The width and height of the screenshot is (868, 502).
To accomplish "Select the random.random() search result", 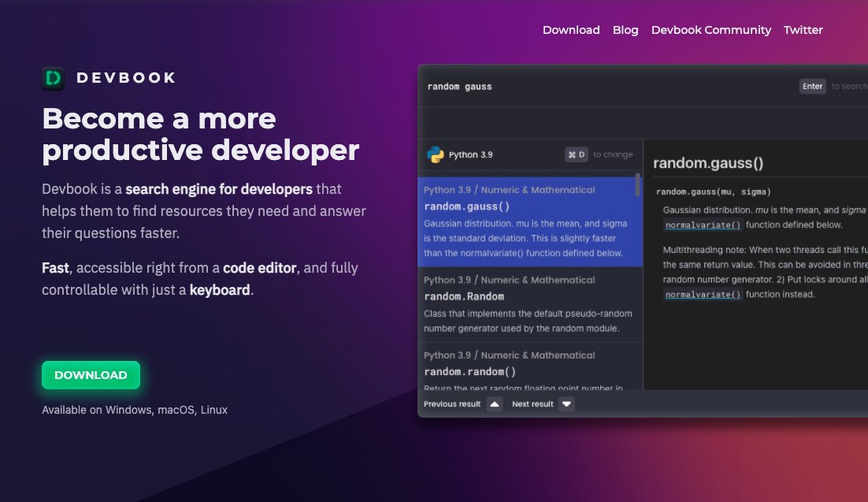I will coord(529,366).
